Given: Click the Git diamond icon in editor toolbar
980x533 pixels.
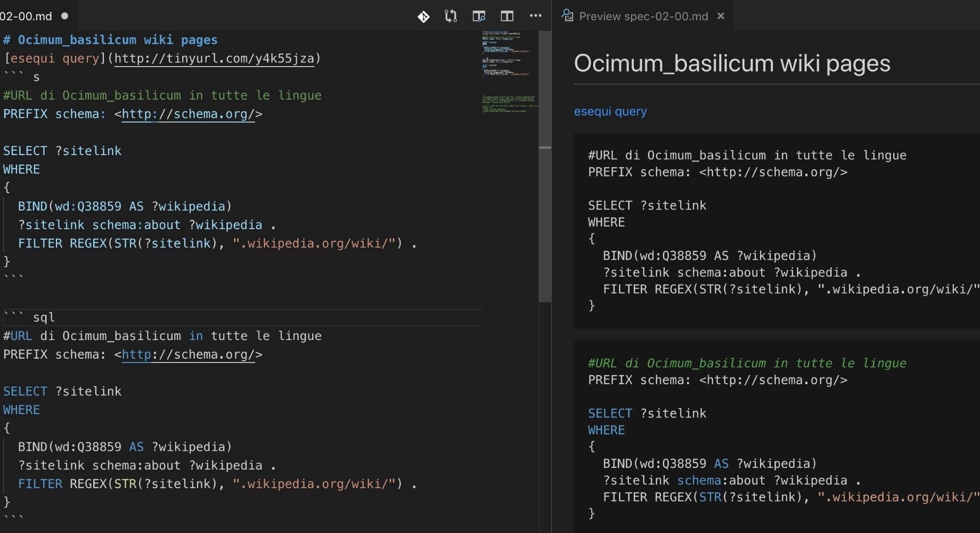Looking at the screenshot, I should pyautogui.click(x=423, y=17).
